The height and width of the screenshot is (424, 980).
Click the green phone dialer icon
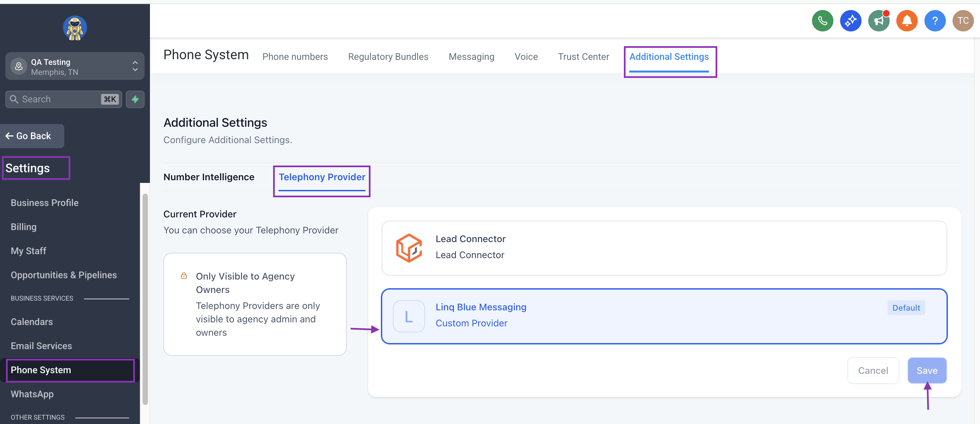point(822,20)
